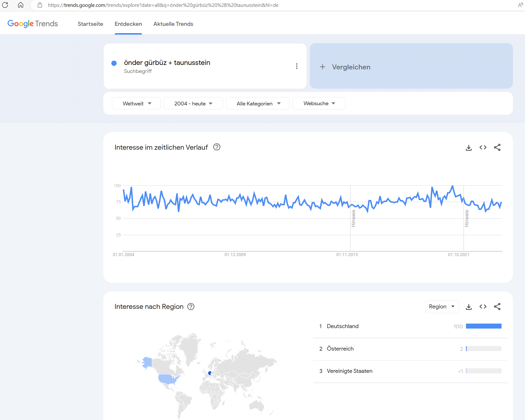Click Alaska on the world map
The height and width of the screenshot is (420, 525).
point(147,362)
